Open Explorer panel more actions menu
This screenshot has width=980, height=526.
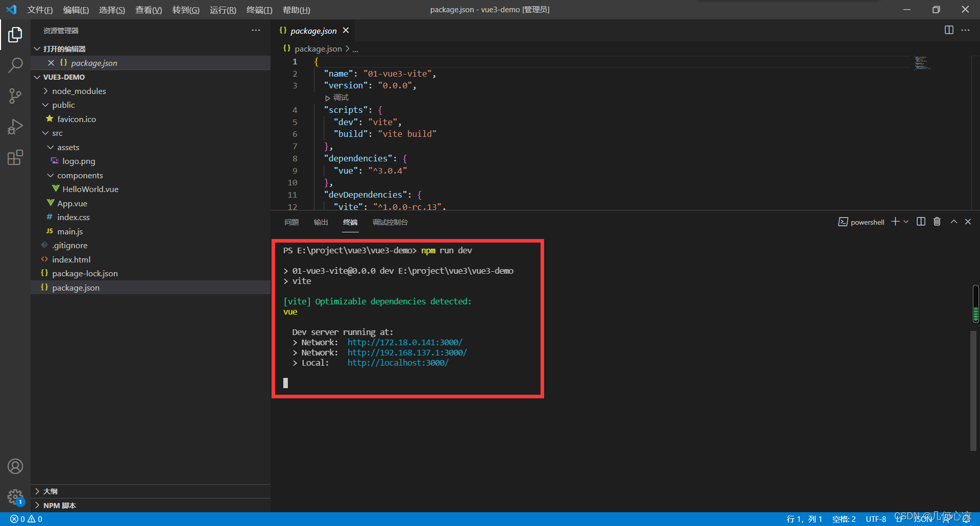[x=256, y=31]
